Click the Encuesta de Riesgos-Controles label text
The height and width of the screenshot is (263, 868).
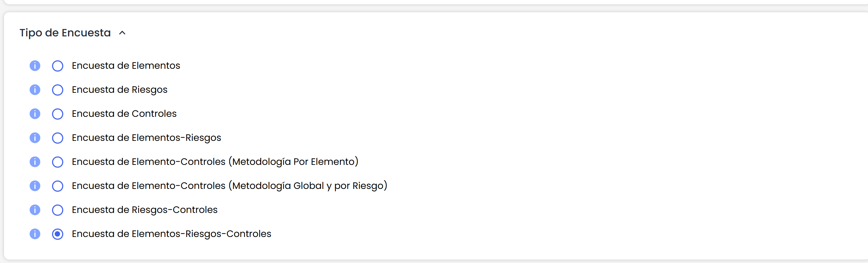[144, 210]
